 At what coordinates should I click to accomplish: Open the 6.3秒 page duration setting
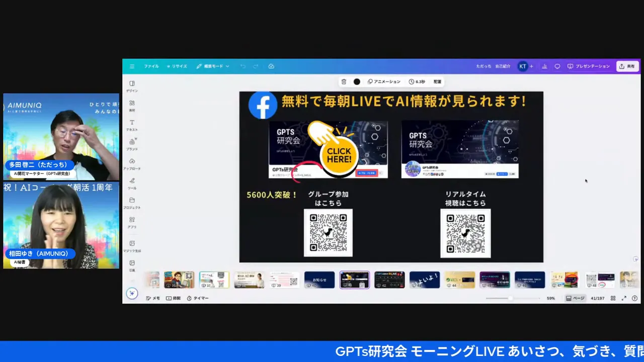[417, 81]
